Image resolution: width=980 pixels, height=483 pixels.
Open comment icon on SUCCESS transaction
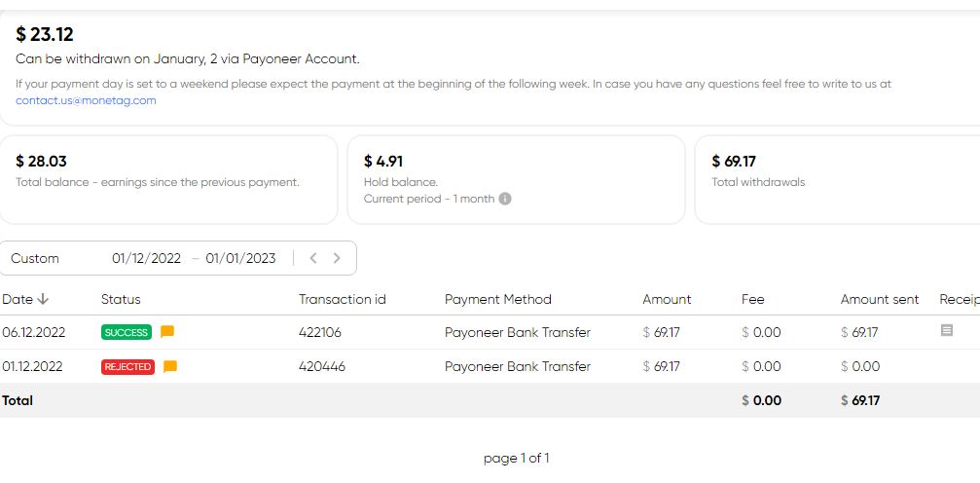[166, 332]
